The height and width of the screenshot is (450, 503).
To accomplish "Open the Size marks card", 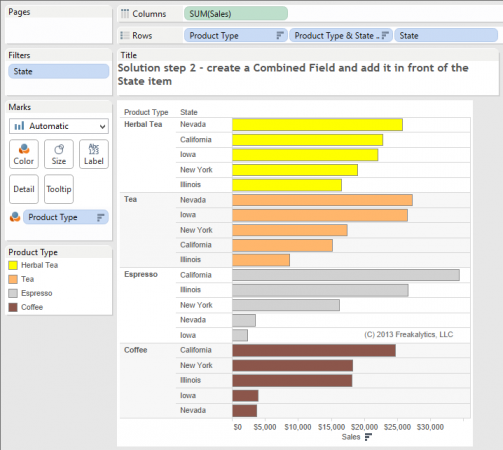I will (x=59, y=154).
